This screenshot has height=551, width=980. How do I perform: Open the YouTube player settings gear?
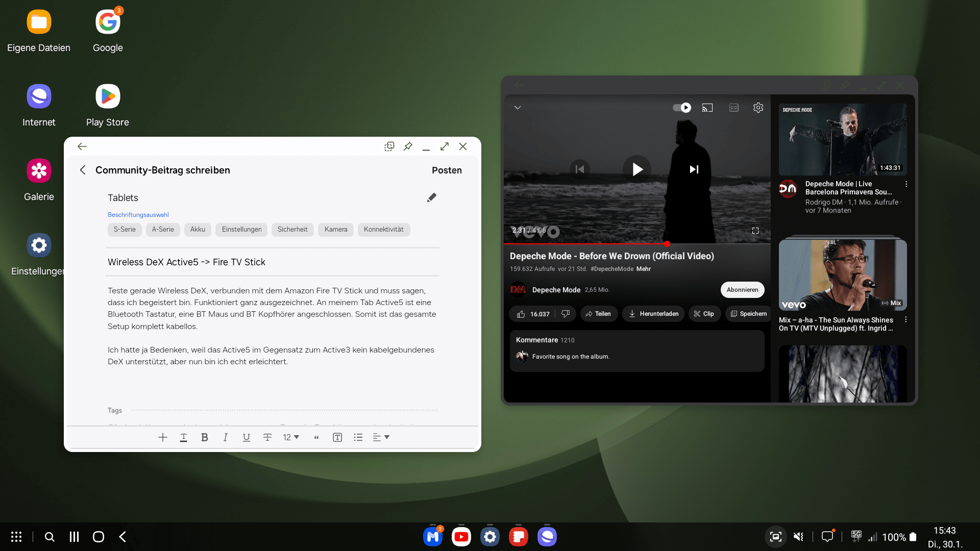758,108
